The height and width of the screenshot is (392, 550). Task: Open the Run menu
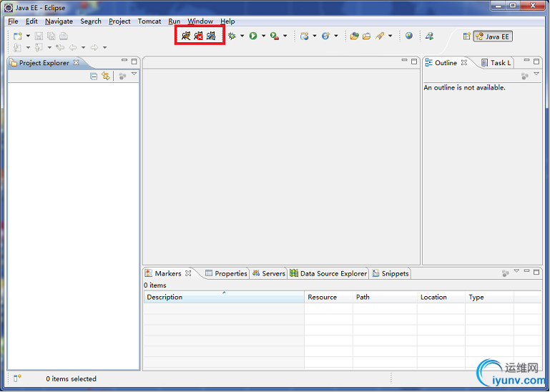point(175,21)
